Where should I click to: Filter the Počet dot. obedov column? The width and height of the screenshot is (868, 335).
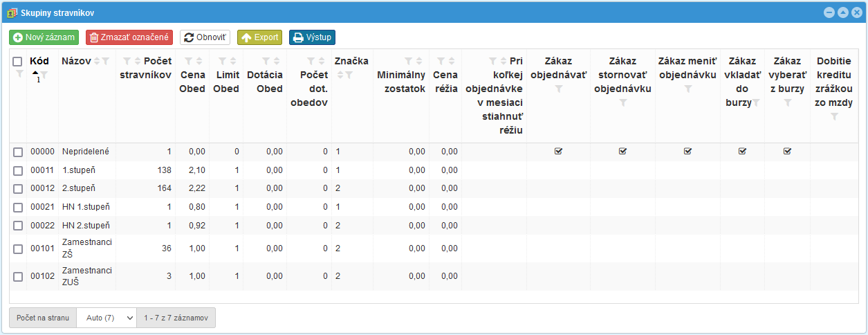coord(311,61)
